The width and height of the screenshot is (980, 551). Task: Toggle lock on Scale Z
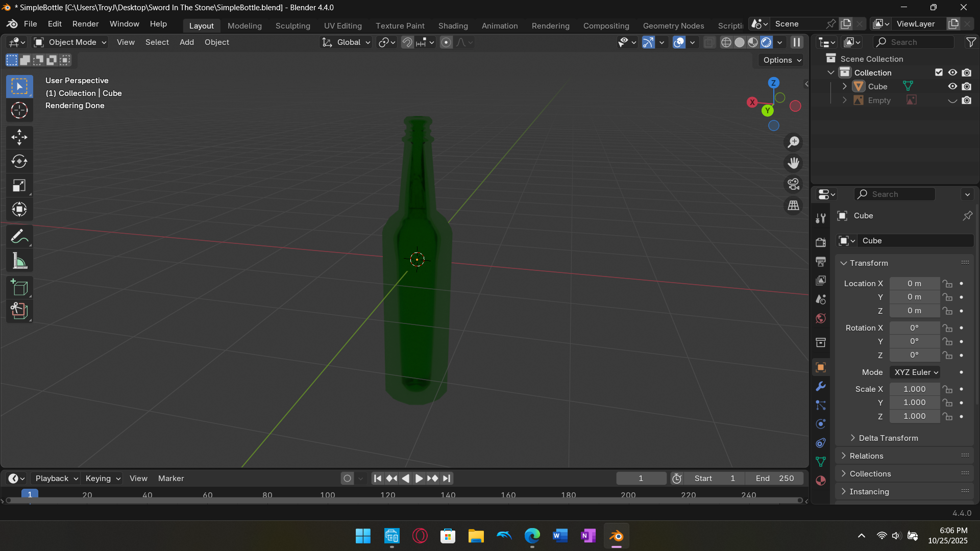pyautogui.click(x=948, y=416)
